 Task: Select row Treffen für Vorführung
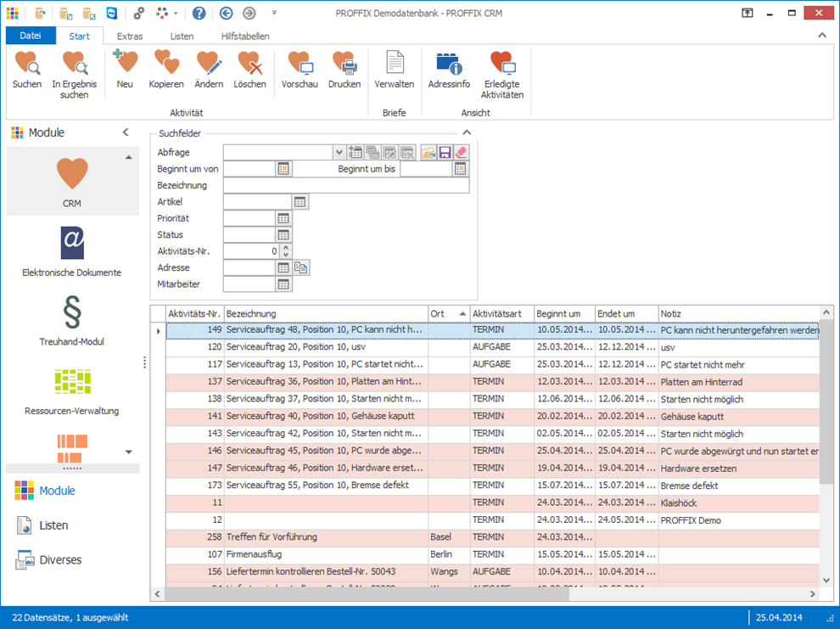pos(493,536)
